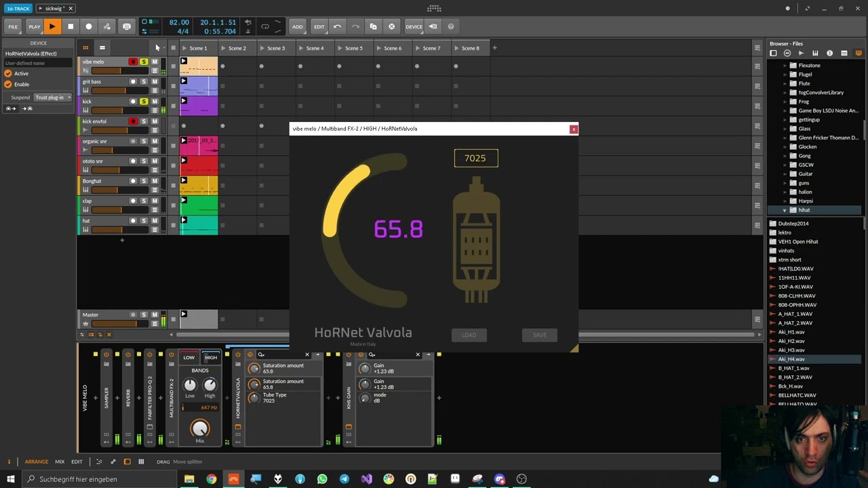The width and height of the screenshot is (868, 488).
Task: Mute the clap track
Action: tap(155, 201)
